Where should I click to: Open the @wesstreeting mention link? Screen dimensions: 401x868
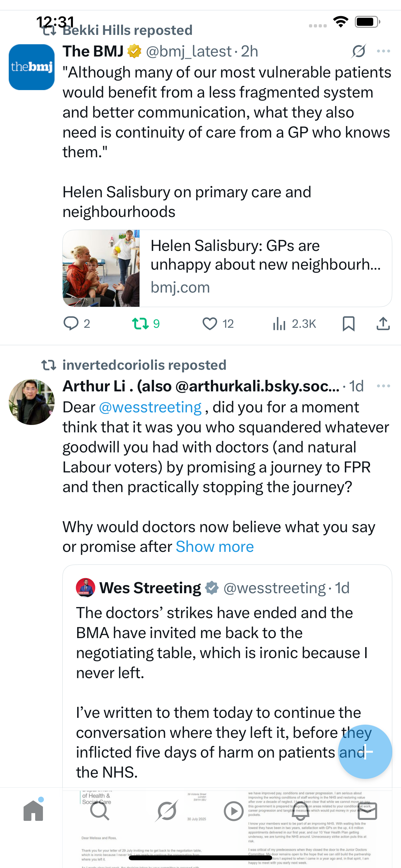coord(150,407)
